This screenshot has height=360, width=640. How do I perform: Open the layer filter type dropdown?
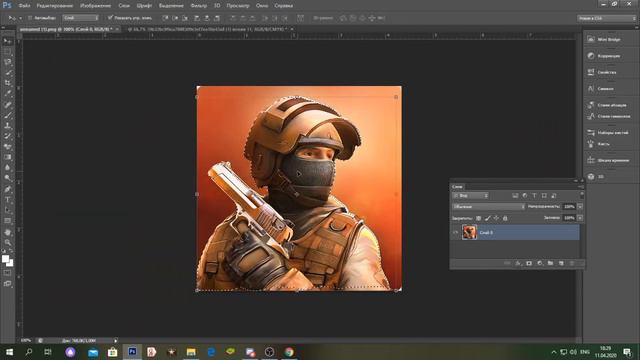tap(470, 196)
